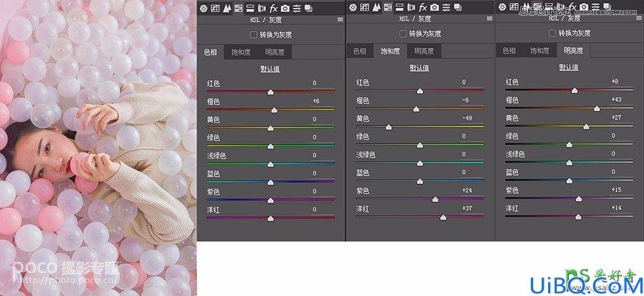The width and height of the screenshot is (644, 296).
Task: Open Snapshots icon in Saturation panel
Action: 458,7
